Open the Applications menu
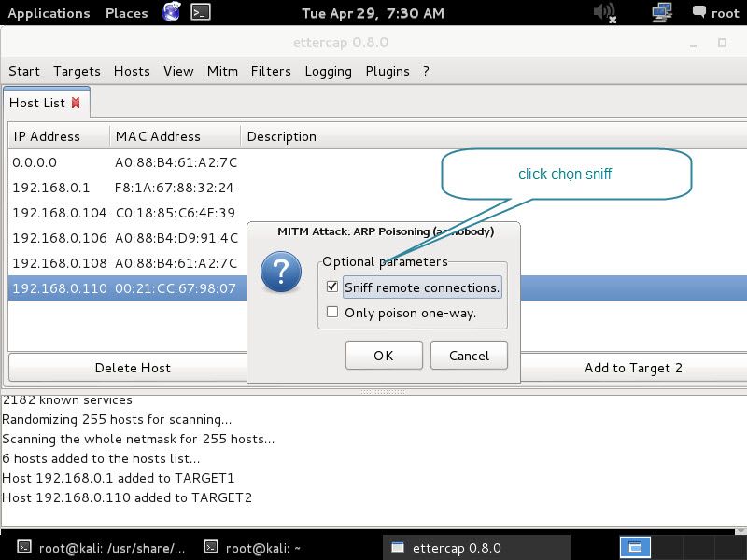The image size is (747, 560). click(49, 13)
